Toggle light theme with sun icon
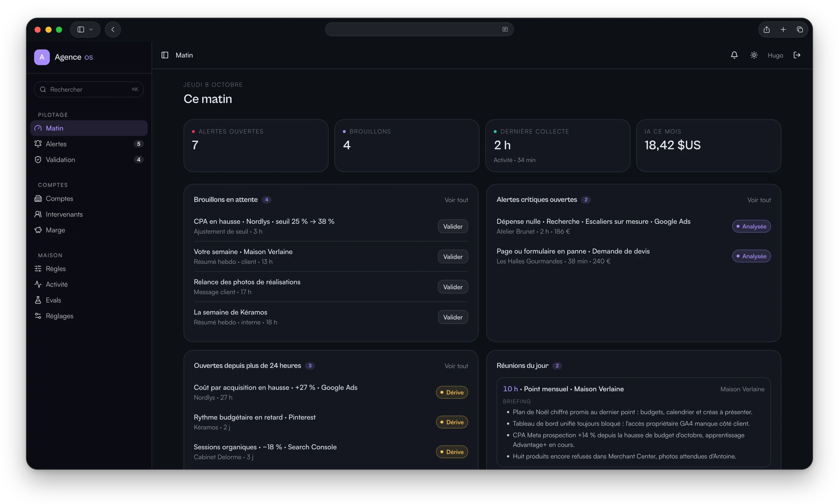The height and width of the screenshot is (504, 839). (754, 55)
